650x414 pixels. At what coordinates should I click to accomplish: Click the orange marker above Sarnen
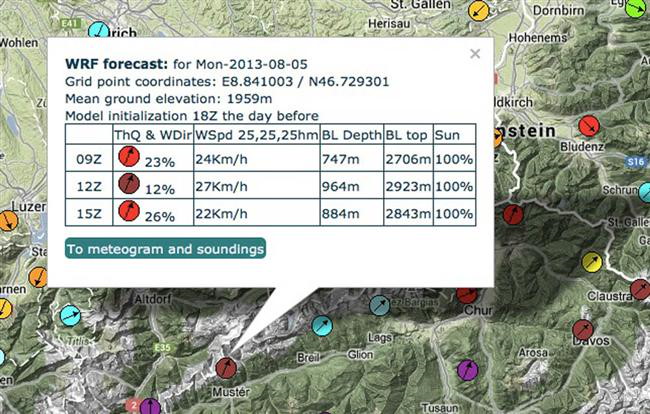click(38, 277)
